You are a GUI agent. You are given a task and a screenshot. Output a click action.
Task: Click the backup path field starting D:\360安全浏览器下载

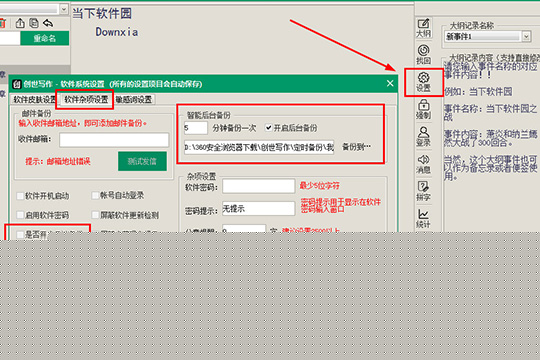pyautogui.click(x=259, y=147)
